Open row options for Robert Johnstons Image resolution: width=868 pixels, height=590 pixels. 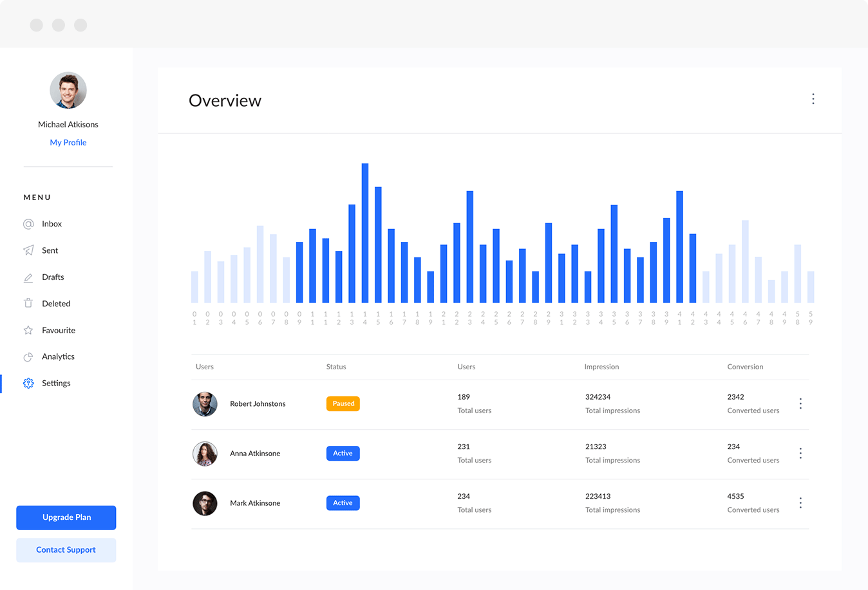click(x=800, y=403)
